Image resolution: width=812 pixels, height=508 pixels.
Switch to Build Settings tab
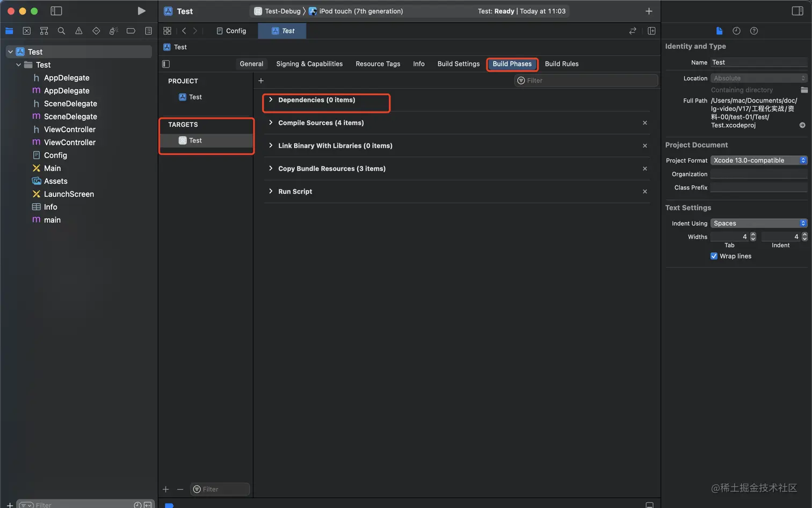(x=459, y=63)
